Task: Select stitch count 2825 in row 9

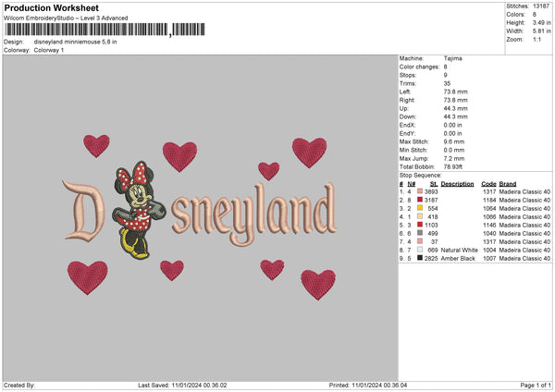Action: pyautogui.click(x=431, y=259)
